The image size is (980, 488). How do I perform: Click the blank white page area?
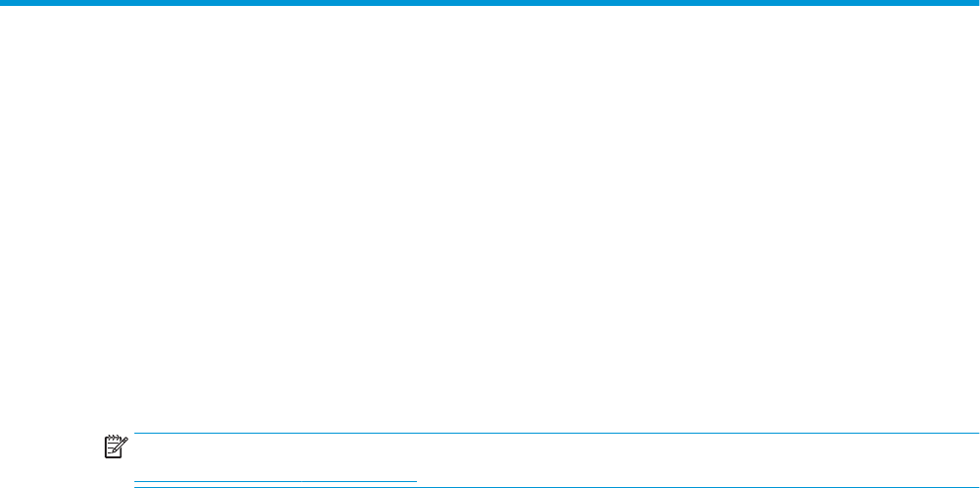pos(490,218)
